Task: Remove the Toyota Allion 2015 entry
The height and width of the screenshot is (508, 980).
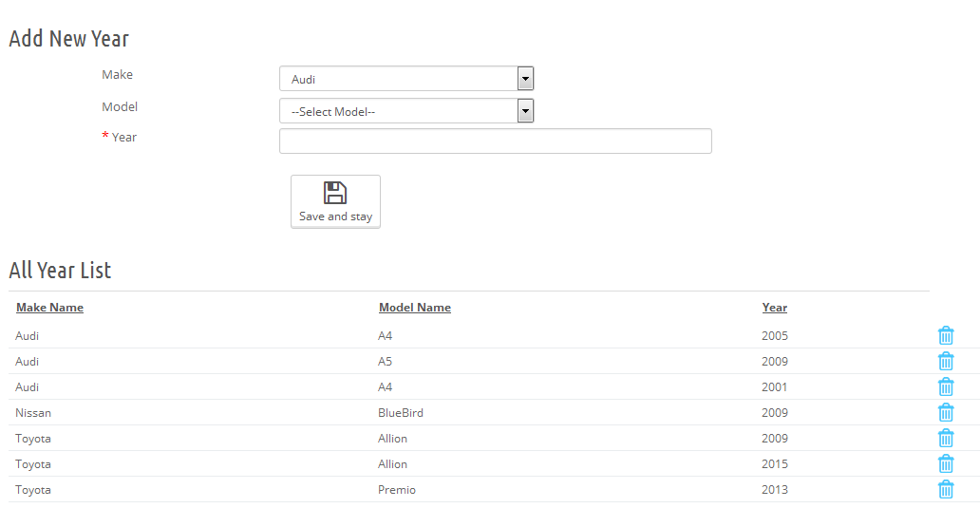Action: point(946,463)
